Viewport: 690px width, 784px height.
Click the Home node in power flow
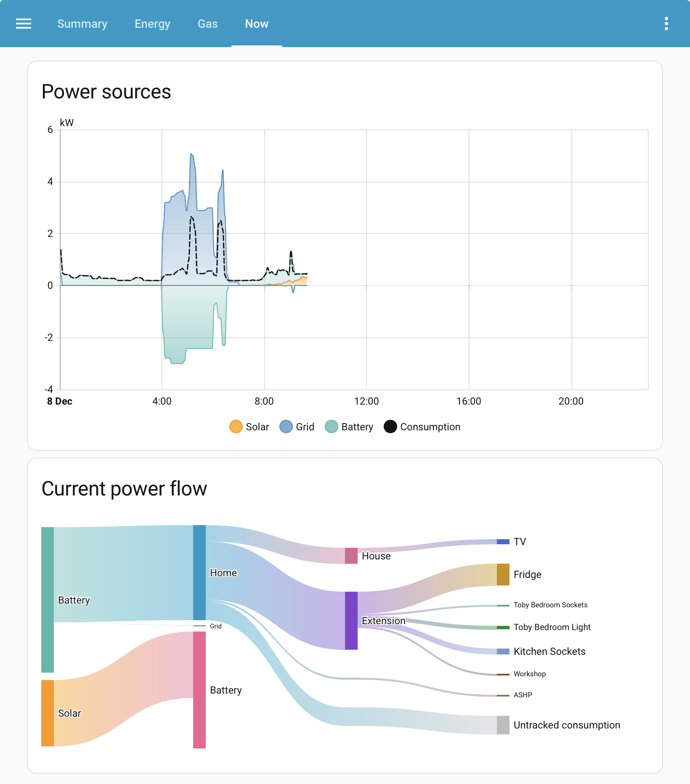pyautogui.click(x=199, y=572)
